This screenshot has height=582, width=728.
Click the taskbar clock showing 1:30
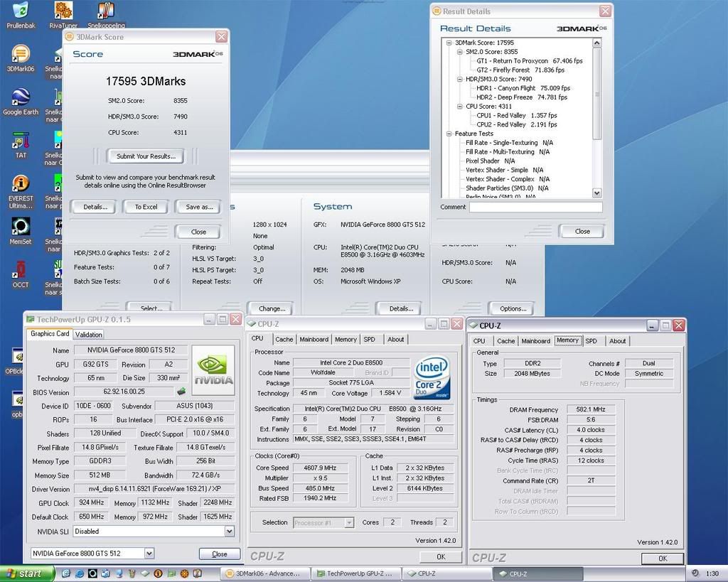712,573
